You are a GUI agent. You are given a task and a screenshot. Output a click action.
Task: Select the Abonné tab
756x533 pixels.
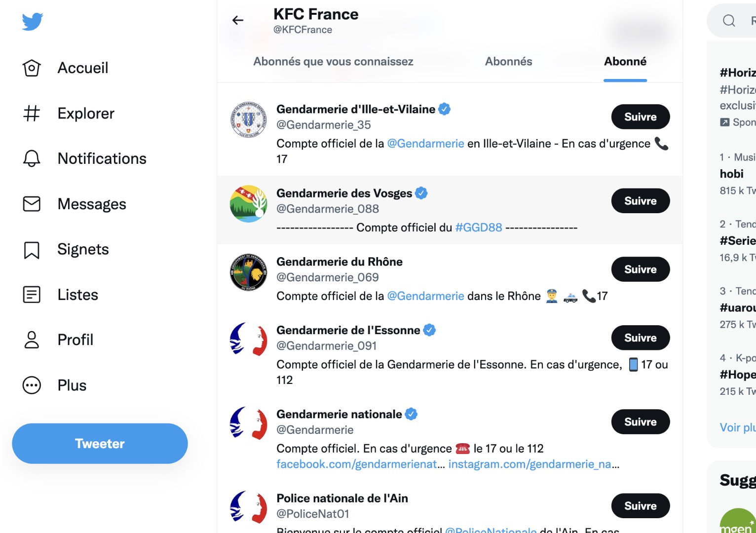point(625,62)
